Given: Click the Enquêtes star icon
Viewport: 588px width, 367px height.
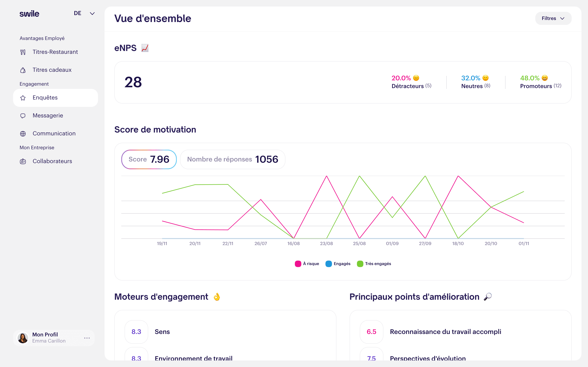Looking at the screenshot, I should (23, 98).
